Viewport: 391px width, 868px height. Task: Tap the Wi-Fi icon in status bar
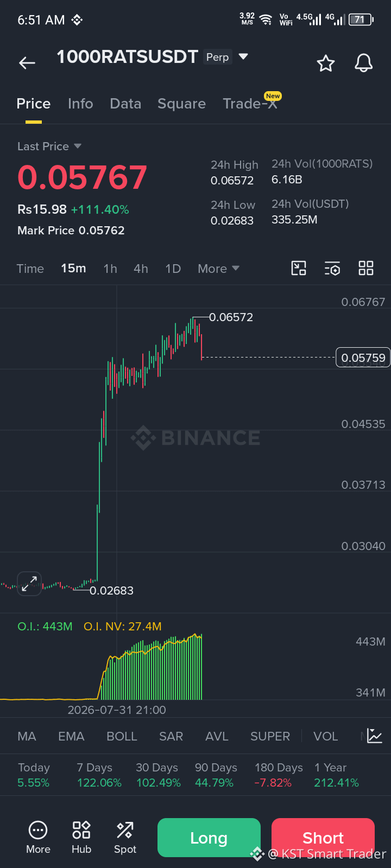pyautogui.click(x=266, y=20)
